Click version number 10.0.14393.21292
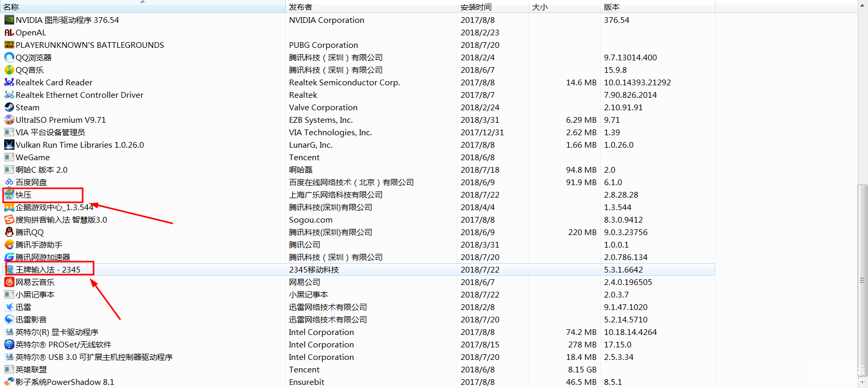This screenshot has width=868, height=388. 637,82
